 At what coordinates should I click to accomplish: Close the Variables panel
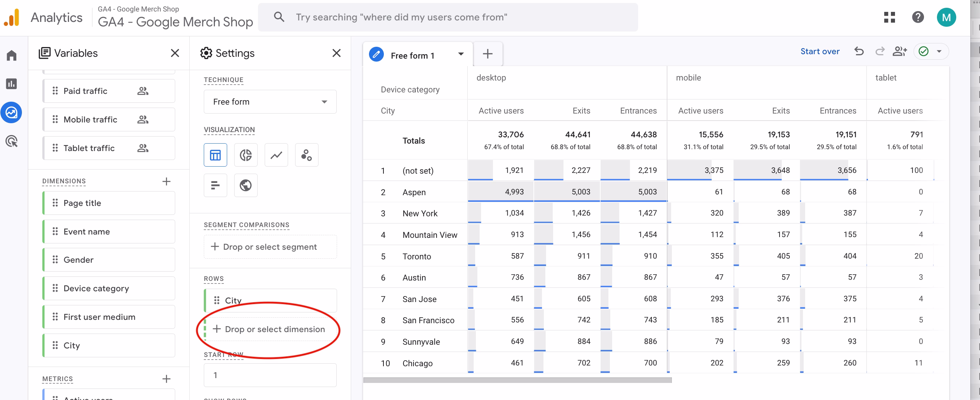tap(174, 53)
